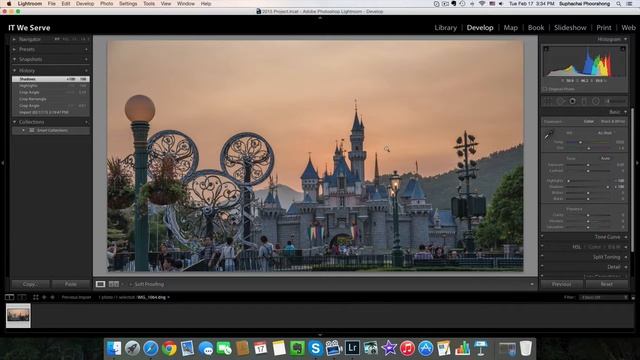
Task: Click the Paste button
Action: pyautogui.click(x=71, y=284)
